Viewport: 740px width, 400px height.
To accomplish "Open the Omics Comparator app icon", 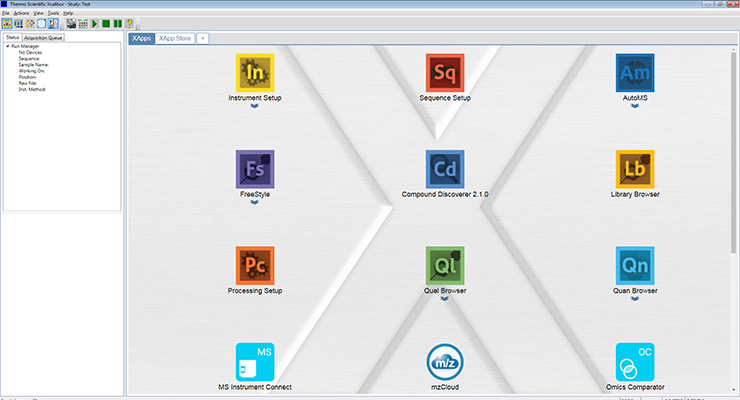I will tap(635, 362).
